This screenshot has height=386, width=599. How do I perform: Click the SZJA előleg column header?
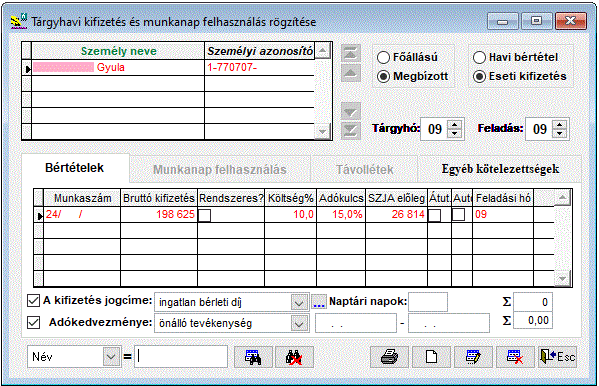click(396, 198)
